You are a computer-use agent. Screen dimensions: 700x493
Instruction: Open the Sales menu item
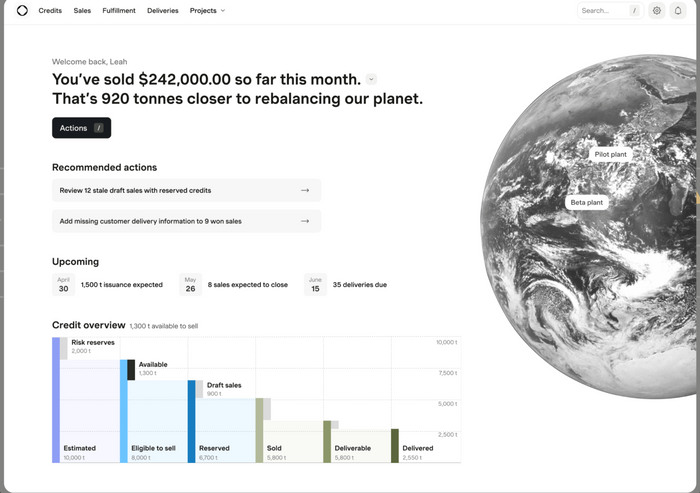click(x=82, y=11)
